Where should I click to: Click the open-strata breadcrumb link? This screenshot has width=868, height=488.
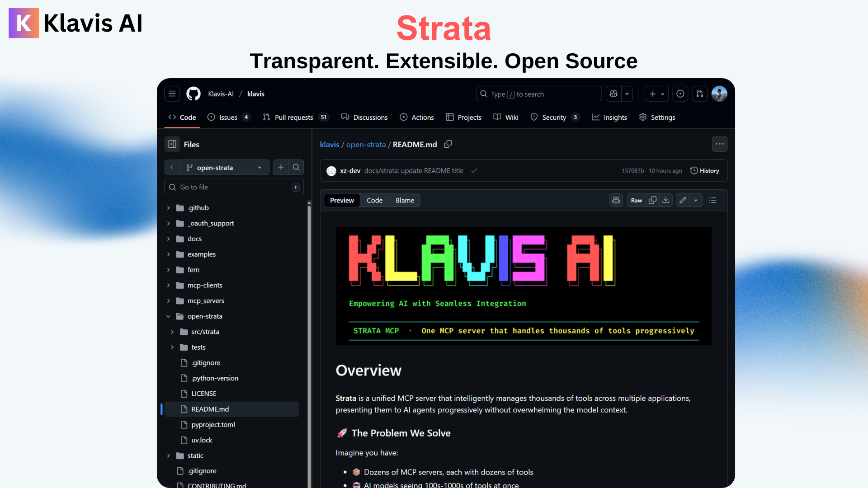[366, 145]
